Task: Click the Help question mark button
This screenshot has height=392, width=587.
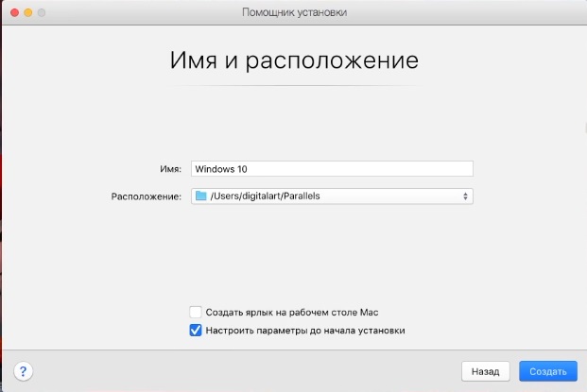Action: [x=25, y=371]
